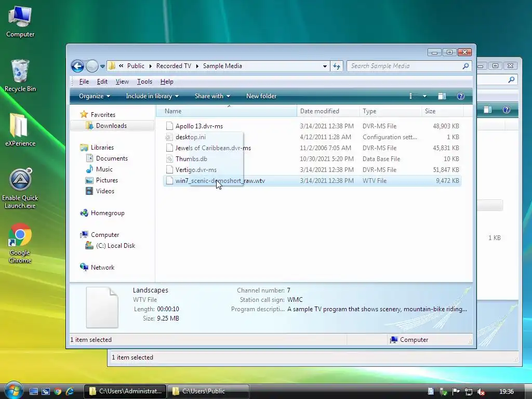Switch to C:\Users\Administrat... taskbar button
Viewport: 532px width, 399px height.
click(x=125, y=392)
